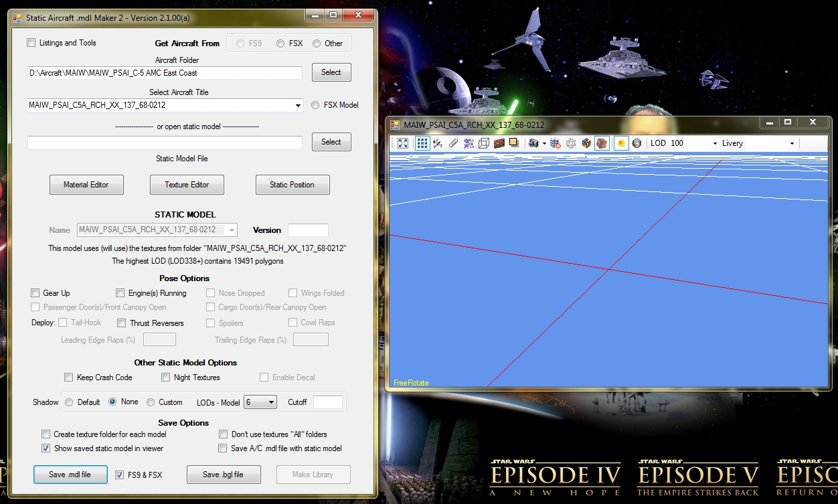Check the Night Textures option
Screen dimensions: 838x504
tap(166, 377)
